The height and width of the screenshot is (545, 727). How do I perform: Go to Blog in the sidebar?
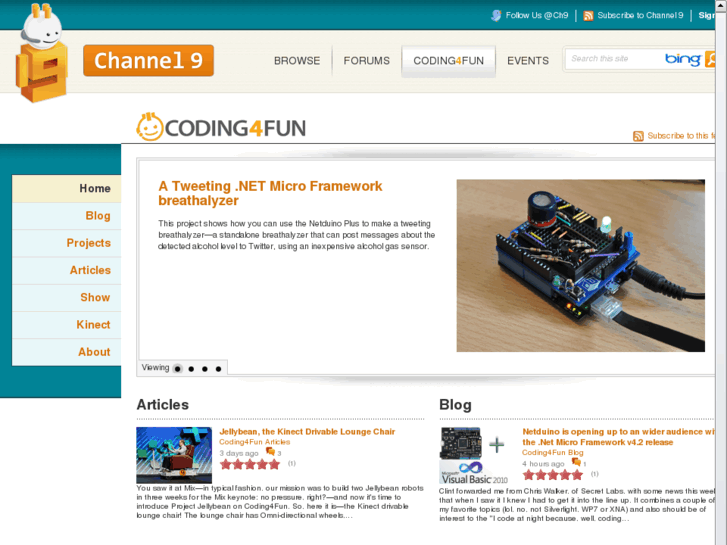(x=67, y=216)
